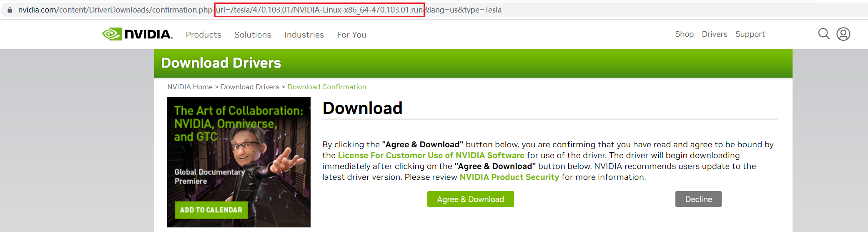The height and width of the screenshot is (232, 868).
Task: Go to the Shop link
Action: [684, 34]
